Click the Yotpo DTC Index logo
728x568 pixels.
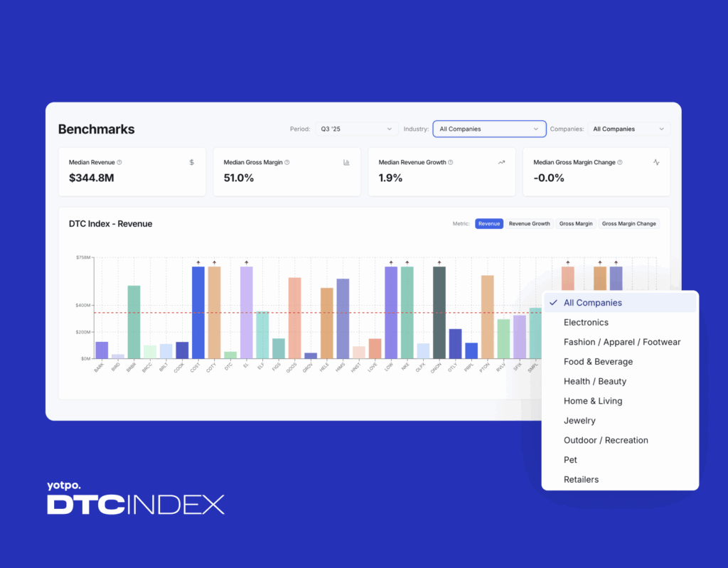(x=135, y=498)
